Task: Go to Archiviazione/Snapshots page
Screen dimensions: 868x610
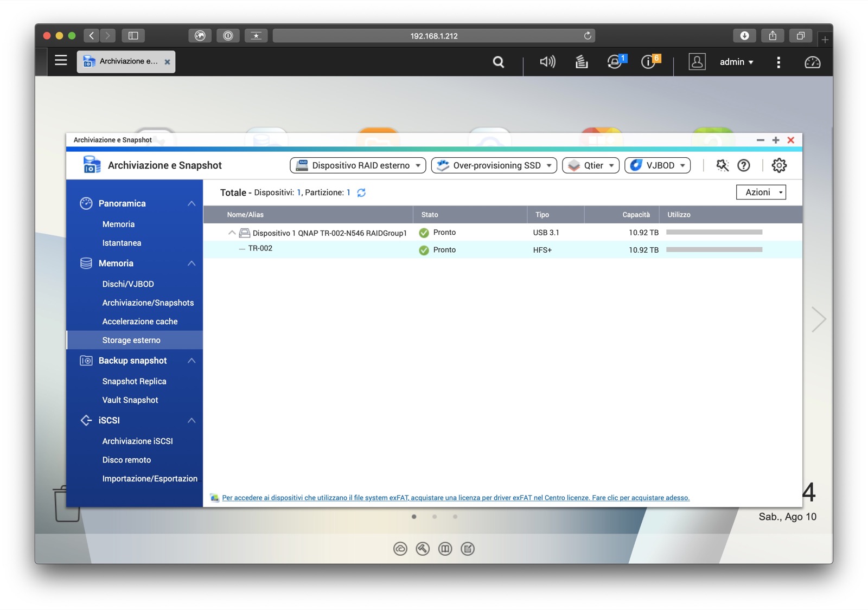Action: [x=148, y=303]
